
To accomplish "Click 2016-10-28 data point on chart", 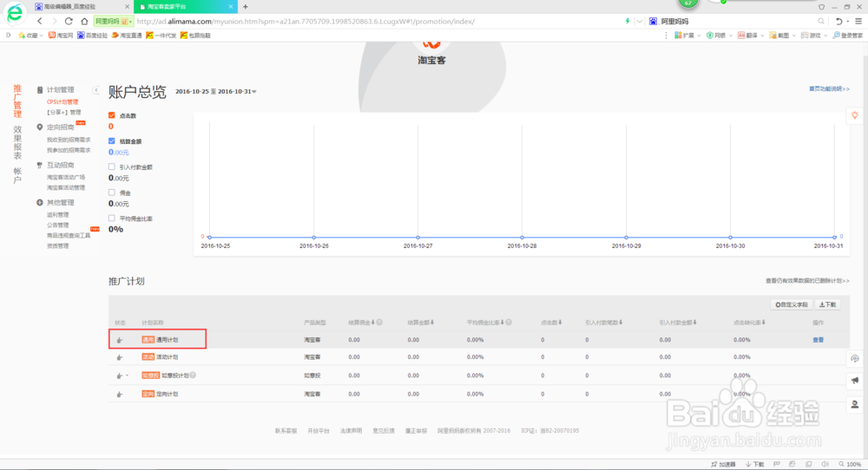I will click(x=522, y=238).
